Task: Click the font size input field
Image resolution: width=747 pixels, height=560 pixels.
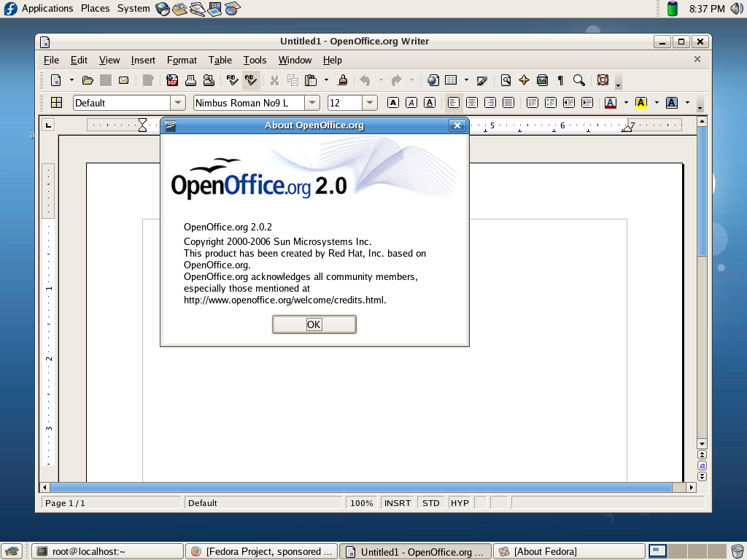Action: point(345,102)
